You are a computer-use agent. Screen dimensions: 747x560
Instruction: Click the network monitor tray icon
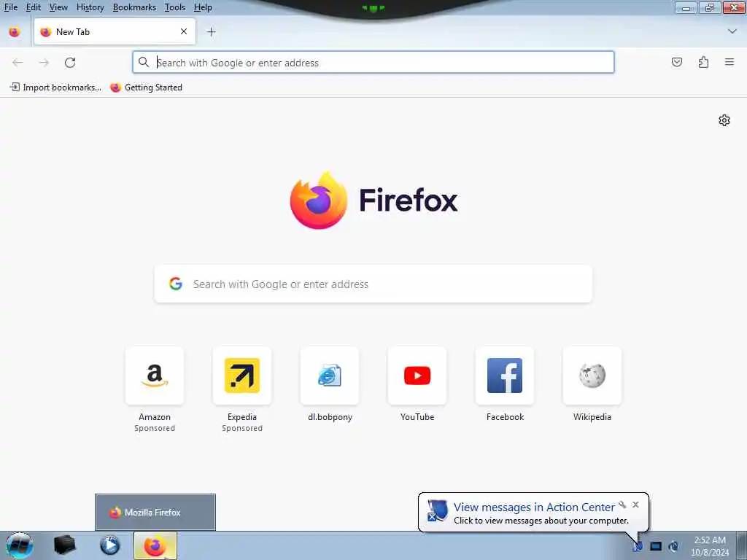click(656, 546)
